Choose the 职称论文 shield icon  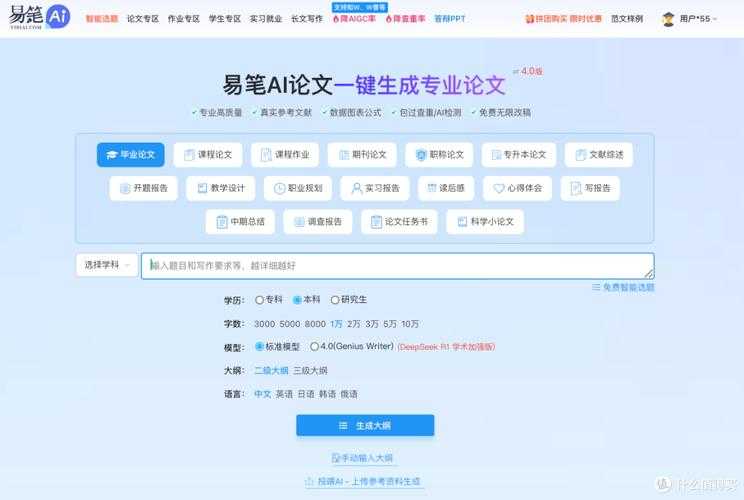421,155
